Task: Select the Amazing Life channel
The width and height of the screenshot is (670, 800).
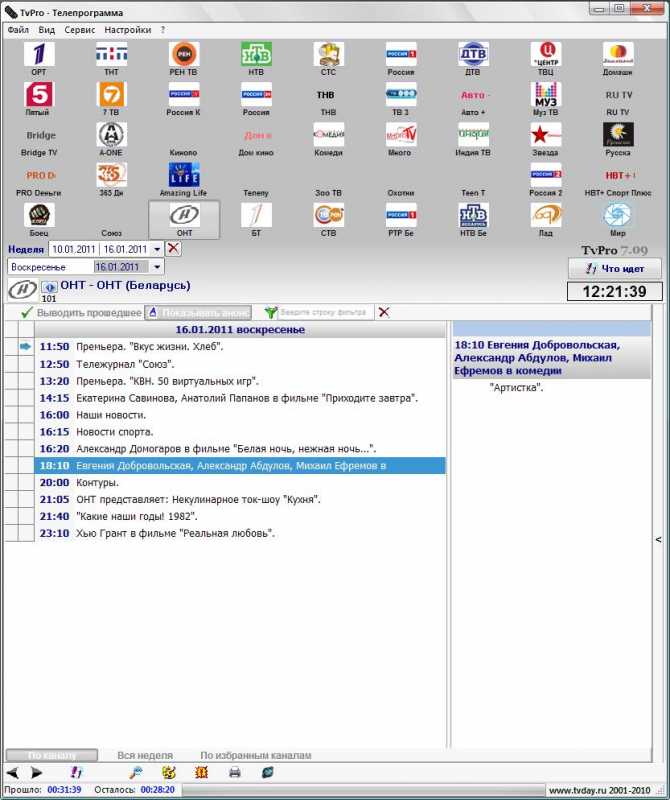Action: pos(184,175)
